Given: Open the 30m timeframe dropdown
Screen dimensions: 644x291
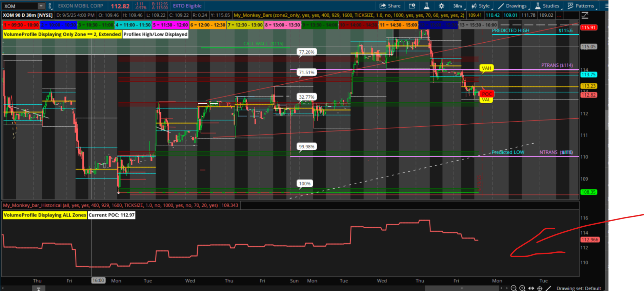Looking at the screenshot, I should (x=458, y=6).
